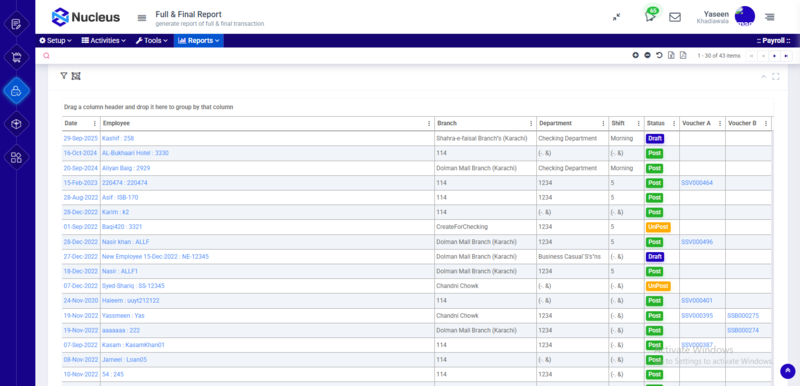
Task: Open voucher link SSB000274
Action: pos(743,330)
